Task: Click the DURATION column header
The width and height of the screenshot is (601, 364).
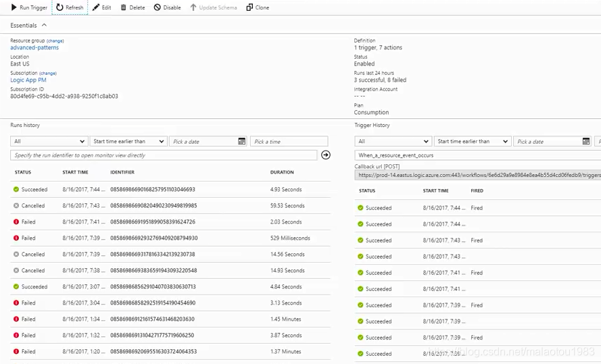Action: click(x=282, y=172)
